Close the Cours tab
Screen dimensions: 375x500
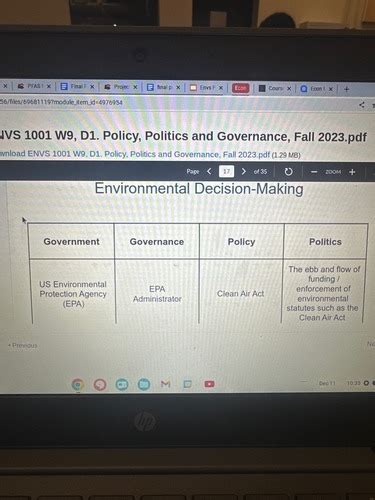[289, 88]
